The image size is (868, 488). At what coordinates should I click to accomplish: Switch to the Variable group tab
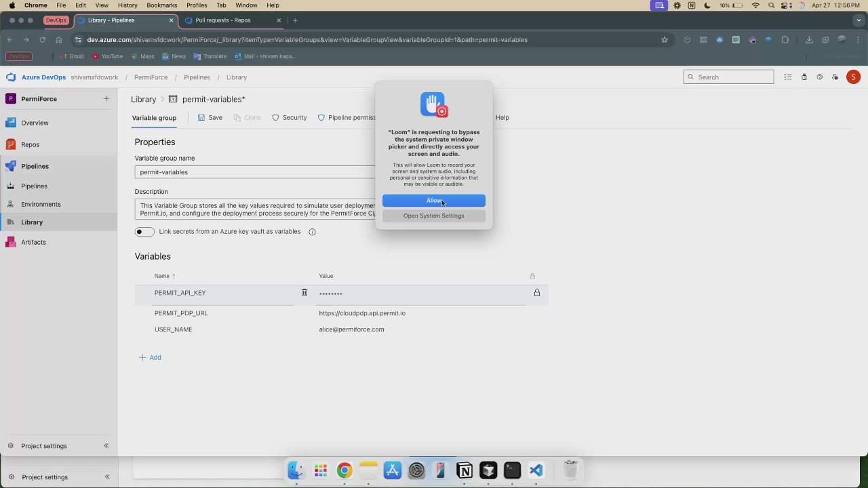(154, 118)
